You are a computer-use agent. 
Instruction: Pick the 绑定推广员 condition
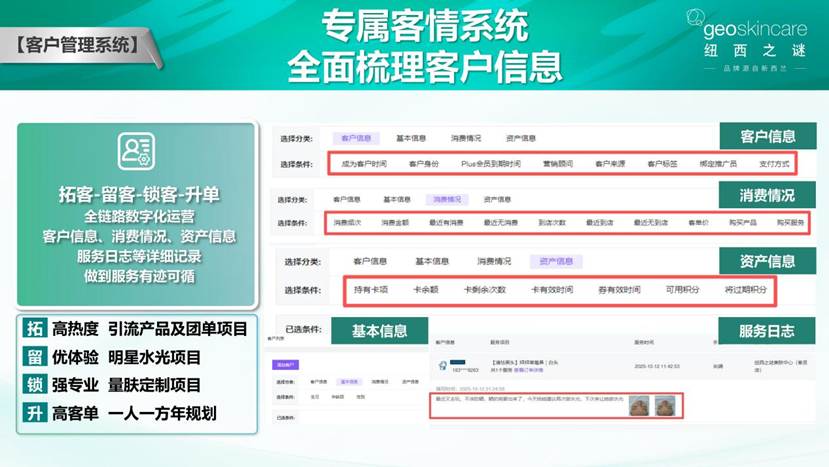click(x=718, y=164)
